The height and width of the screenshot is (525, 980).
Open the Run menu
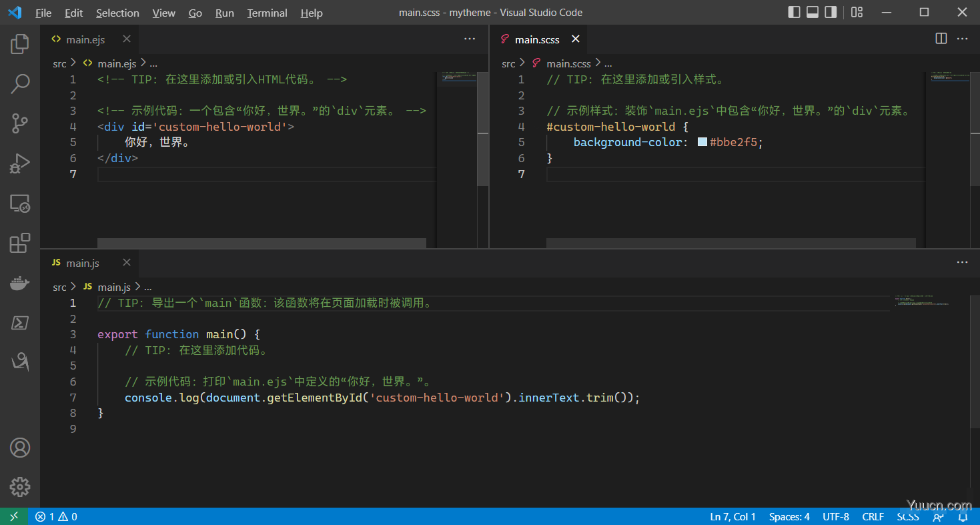pos(225,13)
